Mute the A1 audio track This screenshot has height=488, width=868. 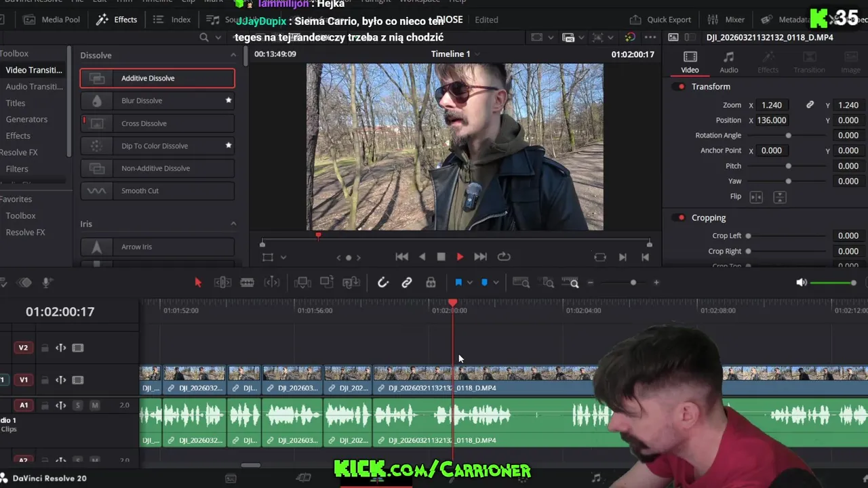(95, 405)
